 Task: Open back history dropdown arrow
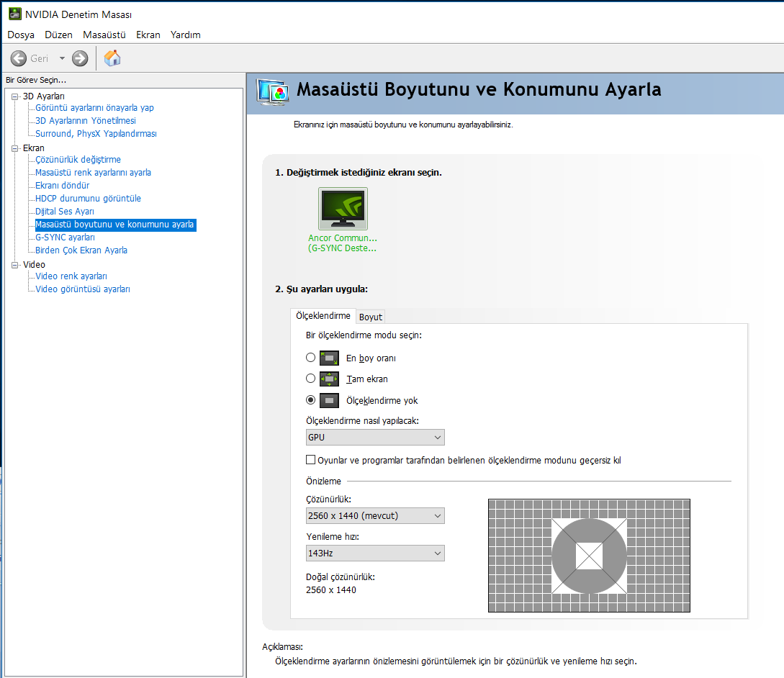click(62, 58)
